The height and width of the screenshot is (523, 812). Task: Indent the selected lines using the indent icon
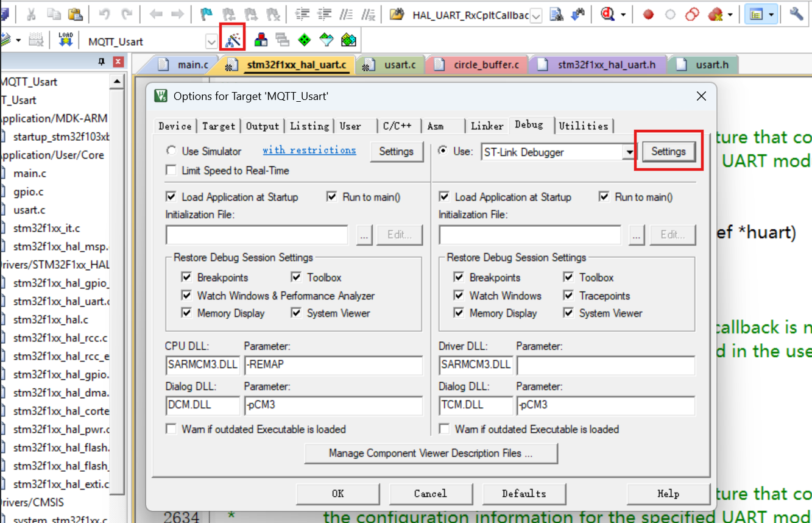(303, 14)
